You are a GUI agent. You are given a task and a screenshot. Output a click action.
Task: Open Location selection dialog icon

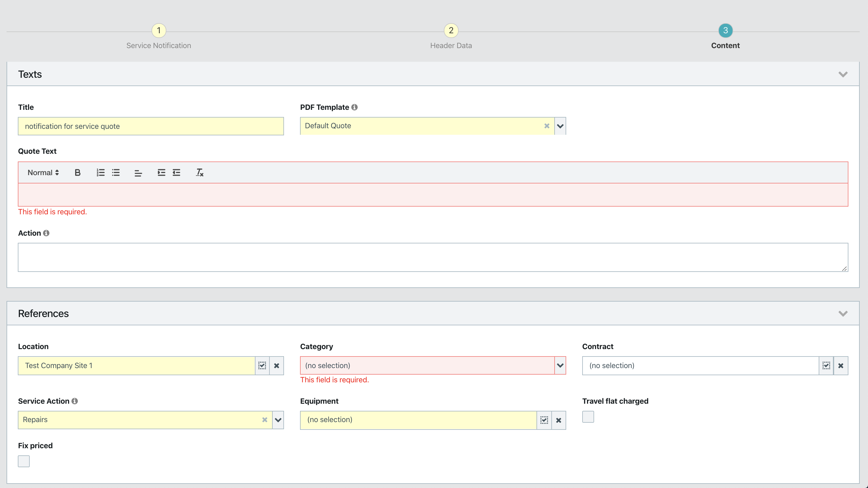point(262,366)
